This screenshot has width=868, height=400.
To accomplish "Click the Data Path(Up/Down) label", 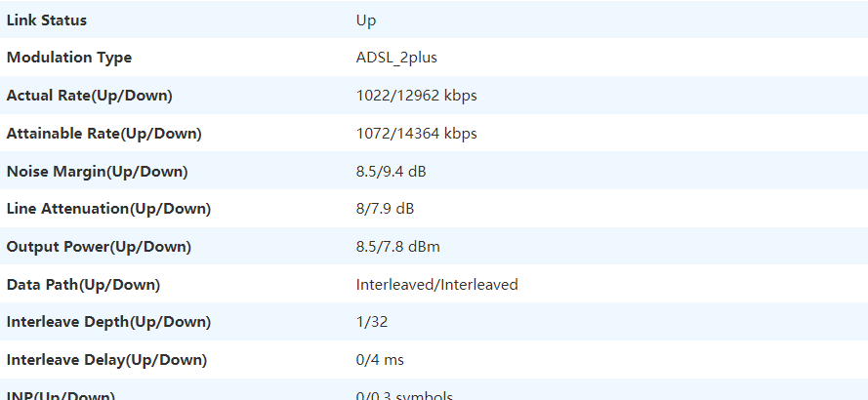I will 84,285.
